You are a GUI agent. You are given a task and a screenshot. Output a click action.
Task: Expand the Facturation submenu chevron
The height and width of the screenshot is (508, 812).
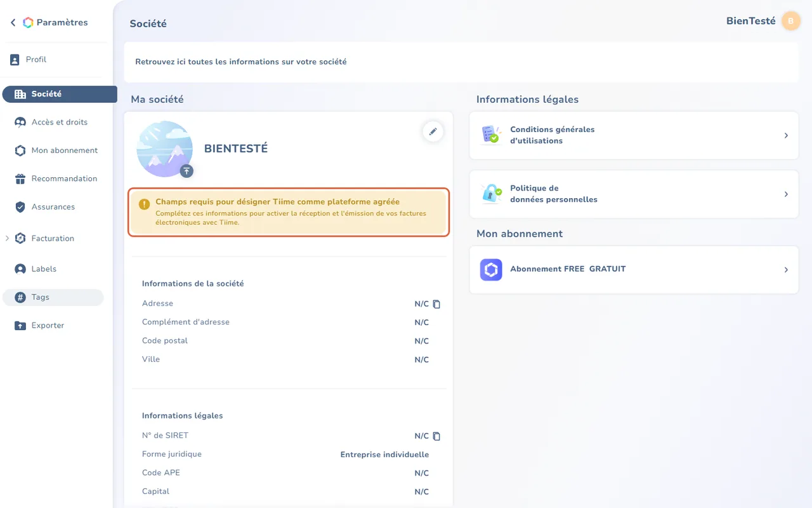click(x=7, y=239)
